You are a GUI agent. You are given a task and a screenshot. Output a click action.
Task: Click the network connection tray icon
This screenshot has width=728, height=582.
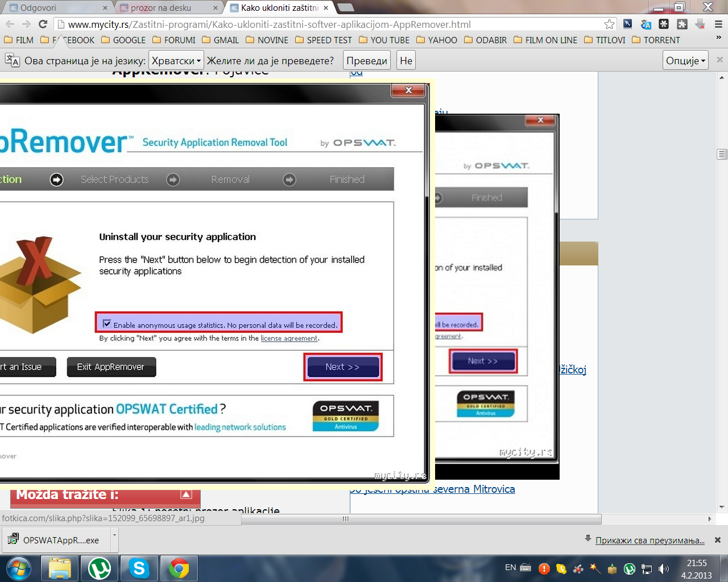(x=647, y=568)
